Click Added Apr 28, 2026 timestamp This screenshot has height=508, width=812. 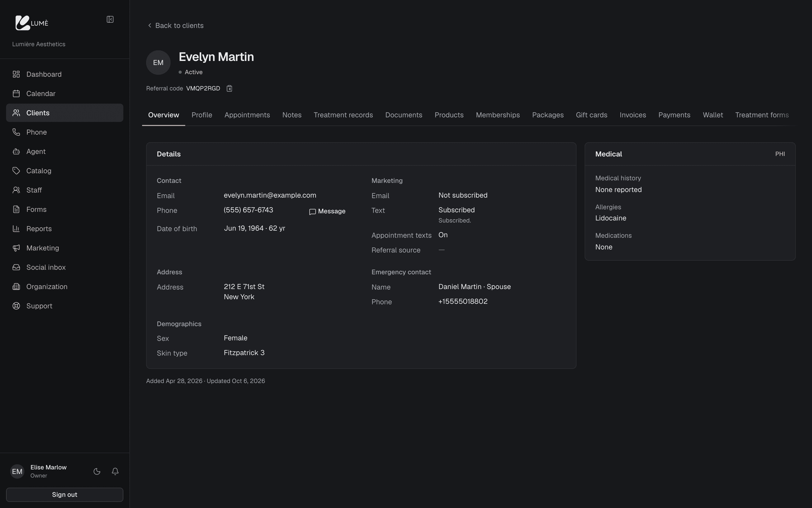tap(174, 381)
